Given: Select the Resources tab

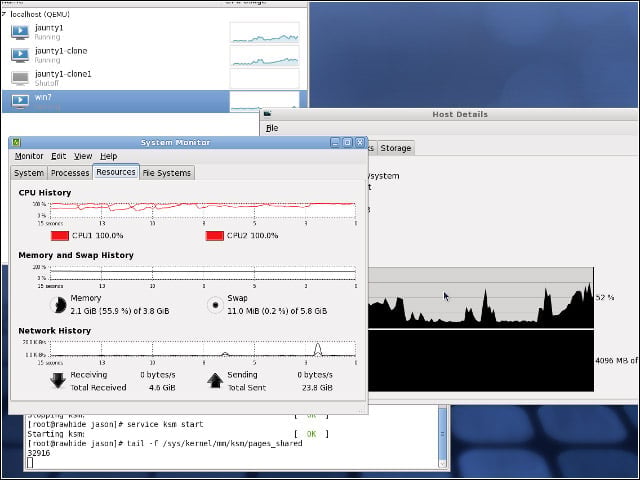Looking at the screenshot, I should point(116,172).
